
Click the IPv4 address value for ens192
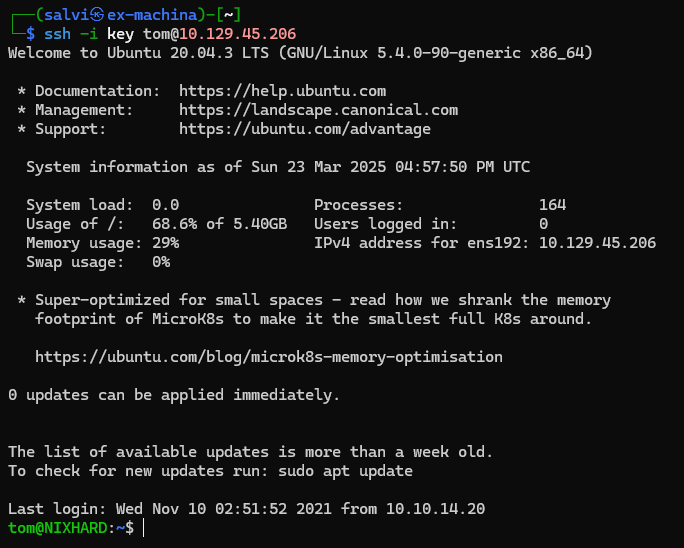click(597, 243)
